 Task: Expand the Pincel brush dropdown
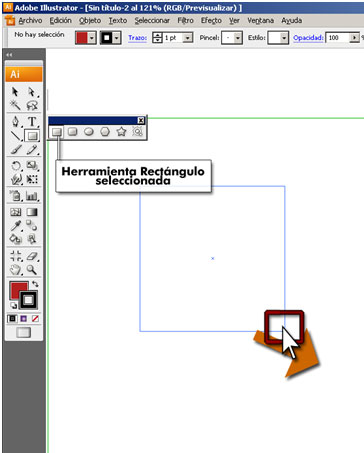pos(238,38)
